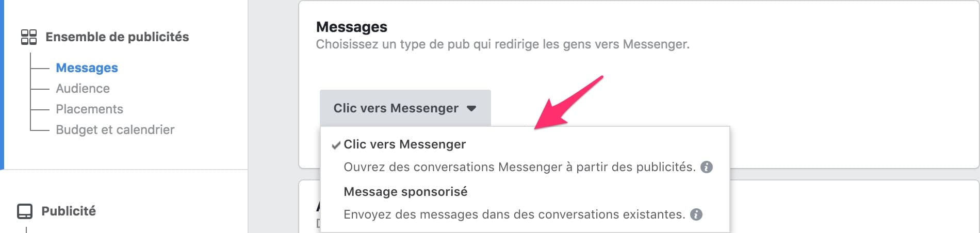Click the Publicité section icon
Screen dimensions: 980x233
(x=25, y=211)
